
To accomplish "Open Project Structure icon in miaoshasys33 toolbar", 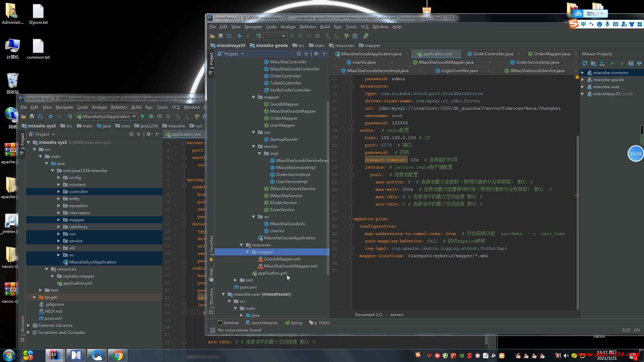I will [x=355, y=36].
